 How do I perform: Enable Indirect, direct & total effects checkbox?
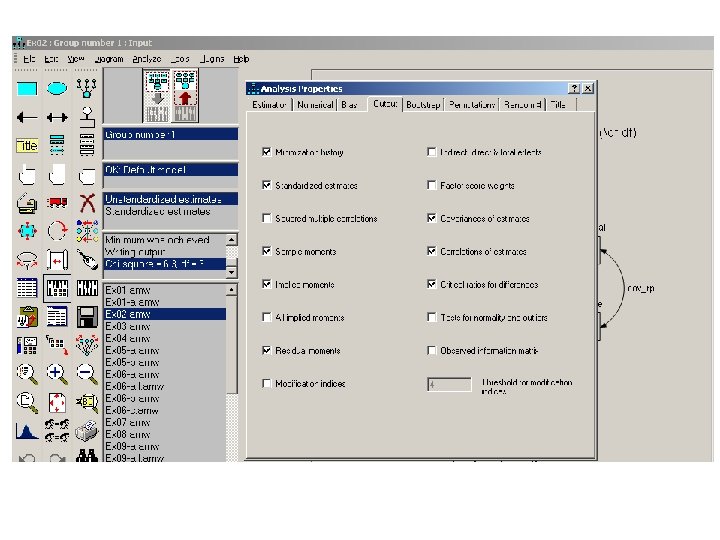[x=431, y=152]
